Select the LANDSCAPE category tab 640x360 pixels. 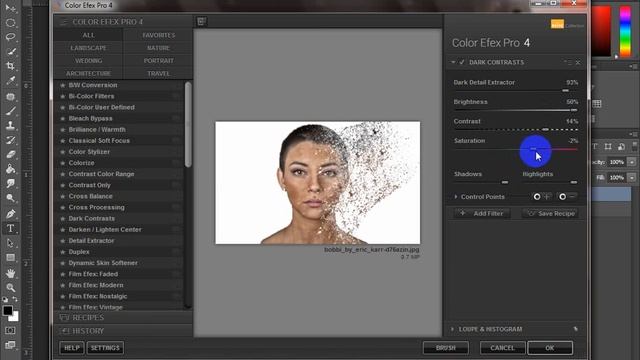[x=88, y=48]
